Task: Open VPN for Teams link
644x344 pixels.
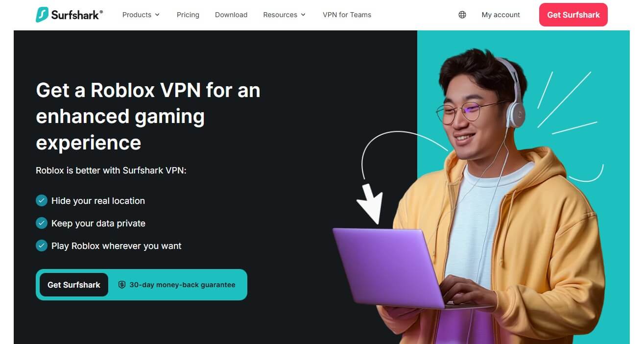Action: [x=347, y=15]
